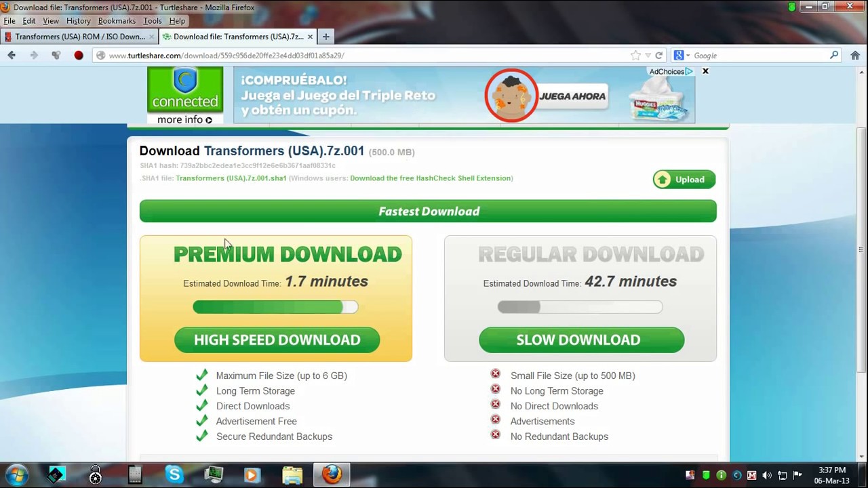The height and width of the screenshot is (488, 868).
Task: Click the green shield tray icon
Action: 706,476
